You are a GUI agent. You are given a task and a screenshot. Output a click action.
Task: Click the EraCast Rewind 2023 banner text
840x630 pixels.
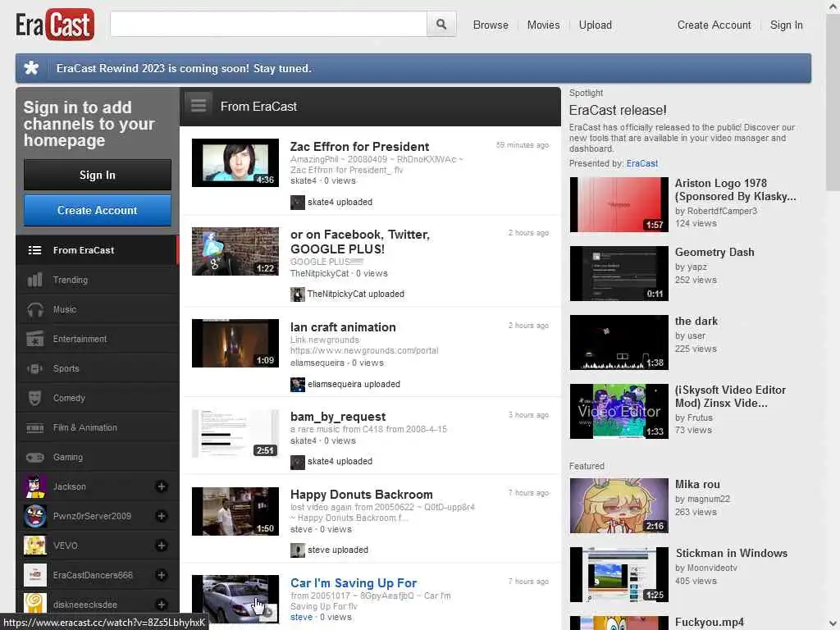click(x=184, y=69)
